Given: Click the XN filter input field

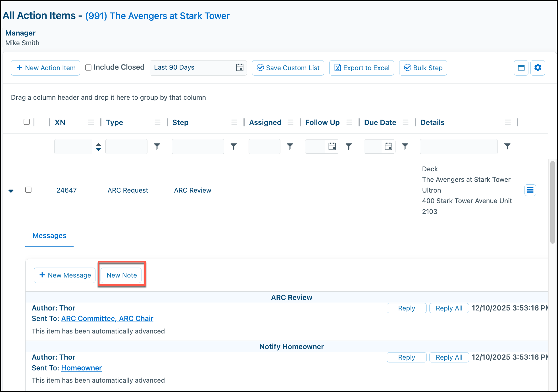Looking at the screenshot, I should (x=74, y=147).
